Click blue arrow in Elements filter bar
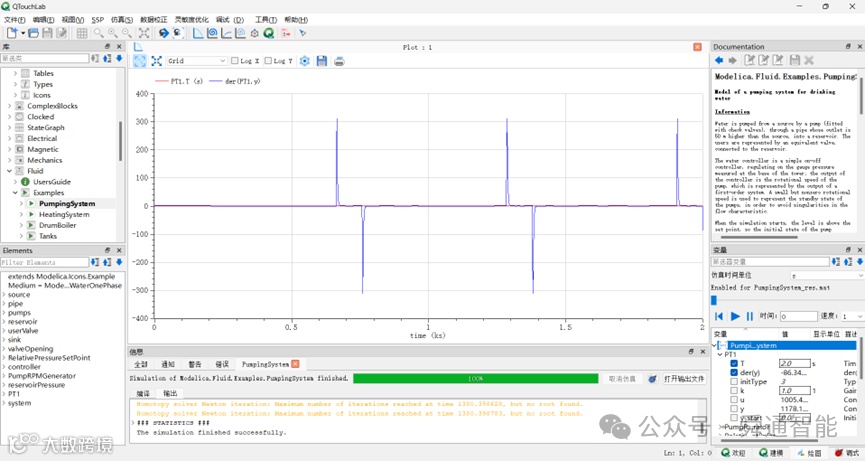865x461 pixels. point(119,262)
